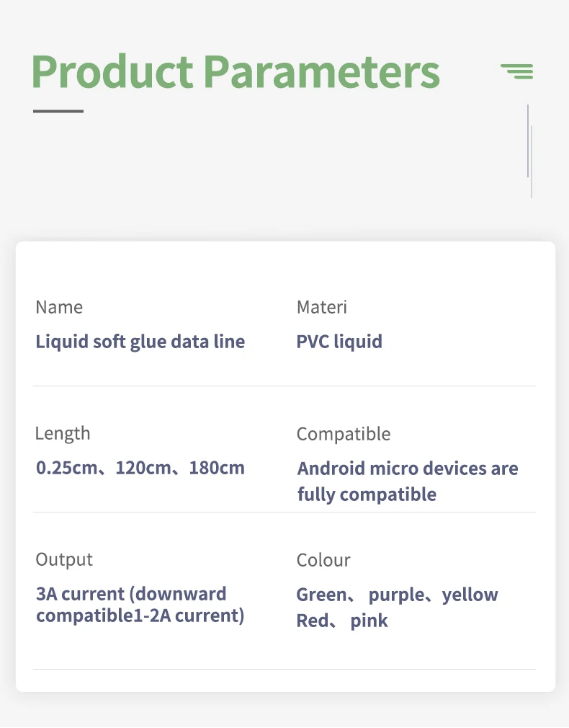Viewport: 569px width, 728px height.
Task: Click the gray underline below the heading
Action: [x=58, y=111]
